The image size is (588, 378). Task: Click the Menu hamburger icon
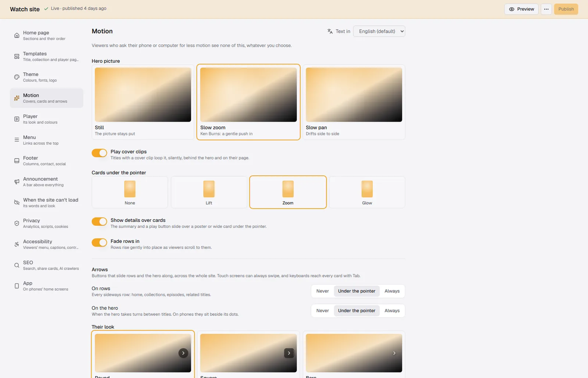(x=17, y=140)
